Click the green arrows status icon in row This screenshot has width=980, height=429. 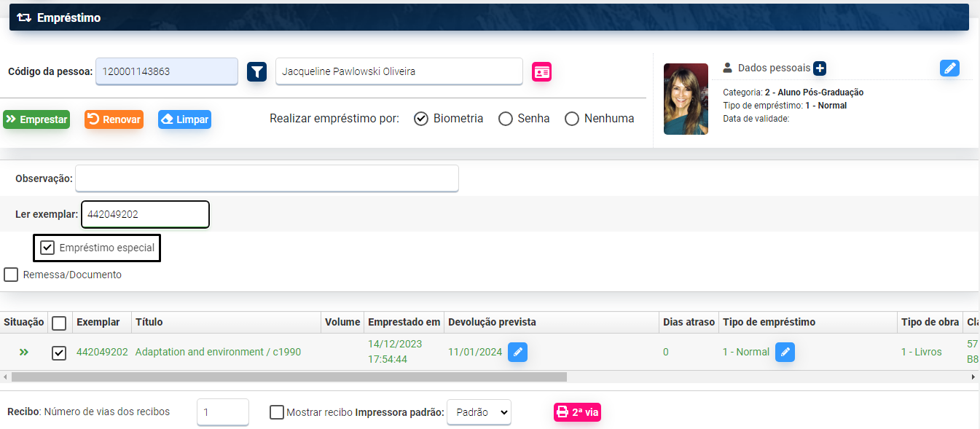click(24, 352)
